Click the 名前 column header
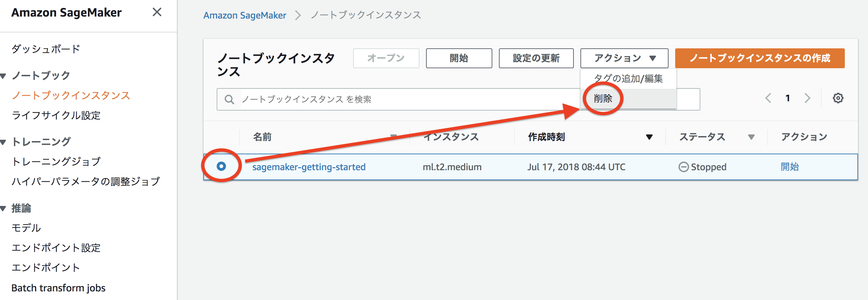 (262, 137)
